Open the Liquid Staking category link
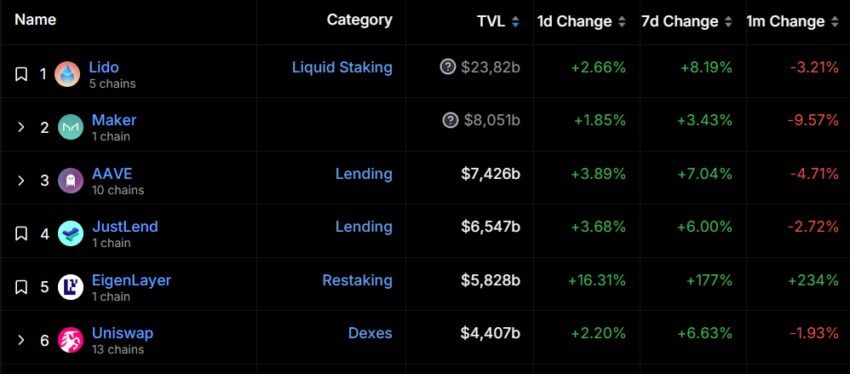 tap(342, 67)
